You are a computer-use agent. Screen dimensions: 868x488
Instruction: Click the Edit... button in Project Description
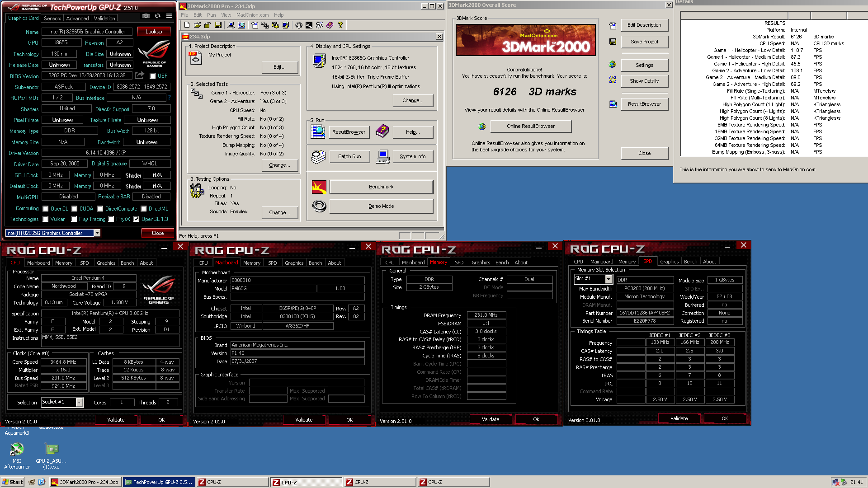[x=280, y=67]
